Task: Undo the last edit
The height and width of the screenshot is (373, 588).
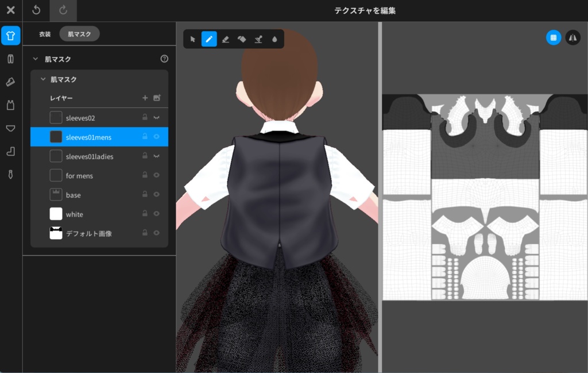Action: pos(36,10)
